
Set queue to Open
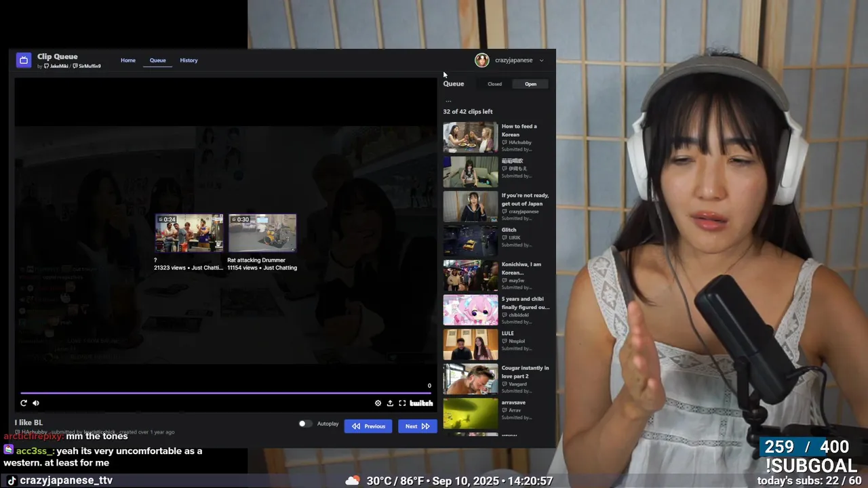tap(531, 84)
